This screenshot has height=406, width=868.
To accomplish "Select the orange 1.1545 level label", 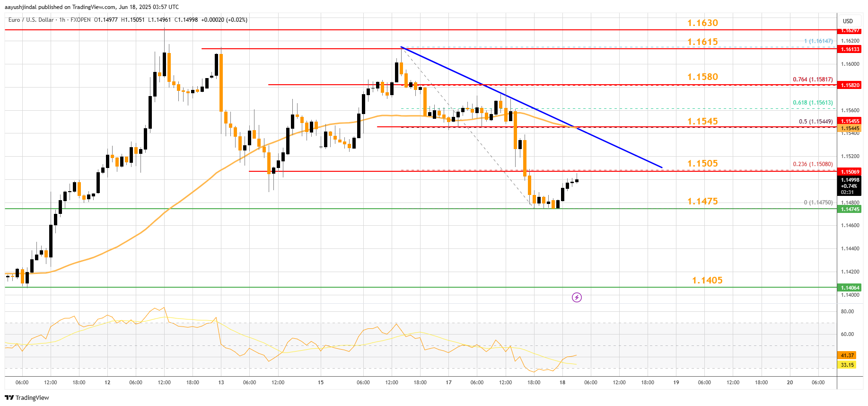I will pyautogui.click(x=702, y=121).
